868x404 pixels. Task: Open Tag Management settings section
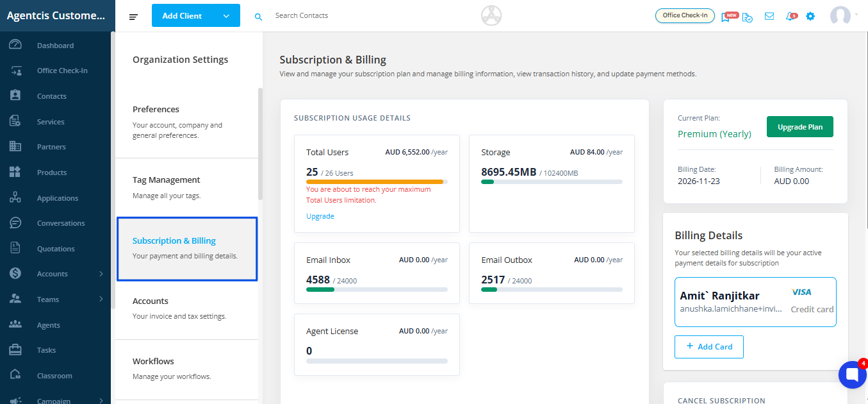click(x=167, y=180)
